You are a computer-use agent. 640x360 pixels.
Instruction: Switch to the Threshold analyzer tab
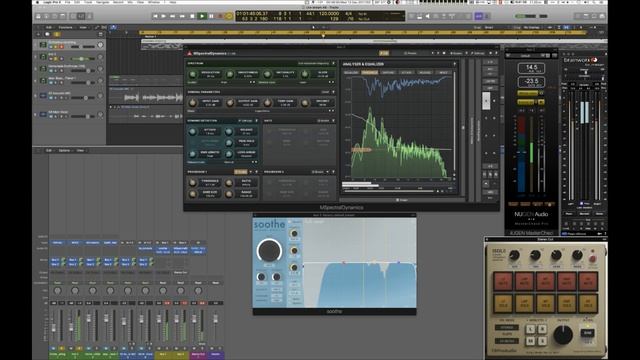(x=370, y=73)
